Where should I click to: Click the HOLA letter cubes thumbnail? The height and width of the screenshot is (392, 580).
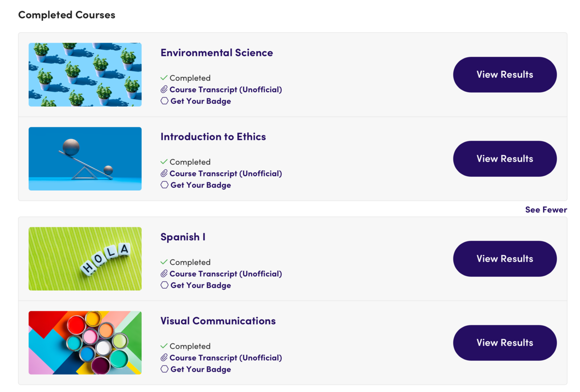85,259
